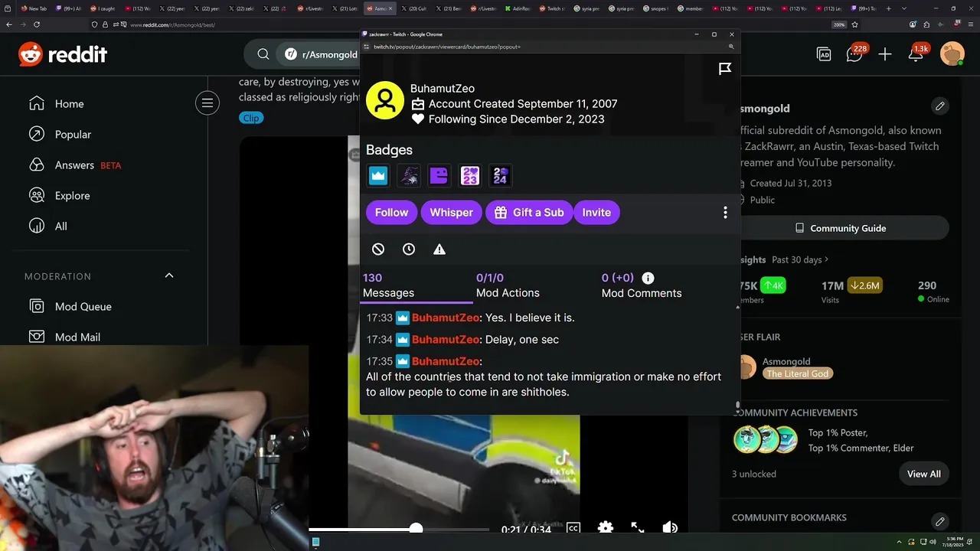This screenshot has height=551, width=980.
Task: Click the Home icon in Reddit sidebar
Action: [x=37, y=103]
